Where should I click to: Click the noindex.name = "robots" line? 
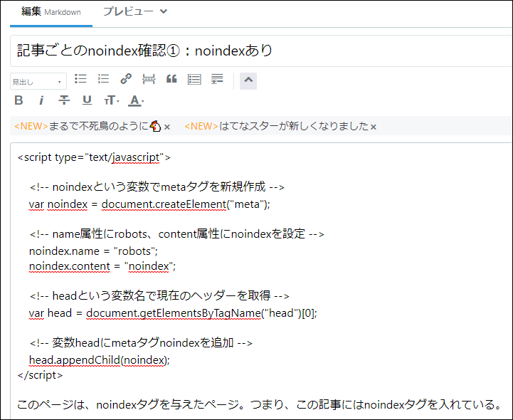coord(94,251)
